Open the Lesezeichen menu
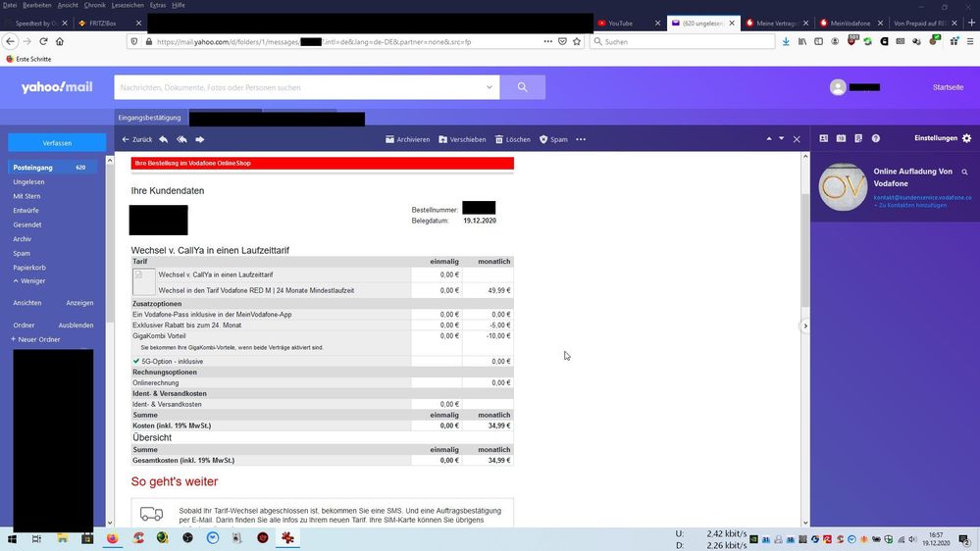Image resolution: width=980 pixels, height=551 pixels. click(x=127, y=5)
